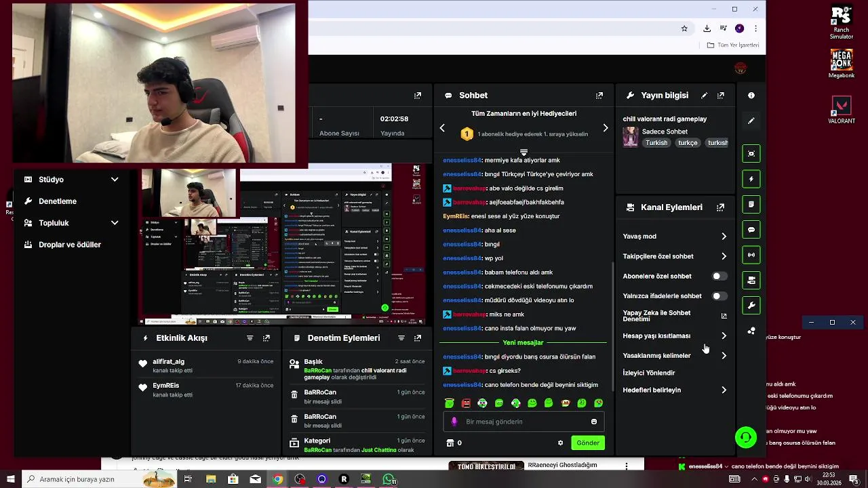The width and height of the screenshot is (868, 488).
Task: Show previous gift leaderboard entry arrow
Action: click(442, 128)
